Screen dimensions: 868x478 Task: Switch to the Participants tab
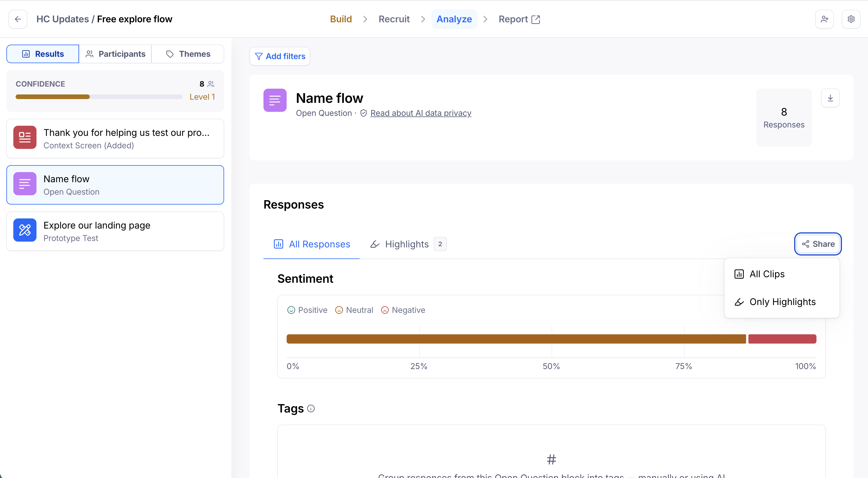point(115,54)
